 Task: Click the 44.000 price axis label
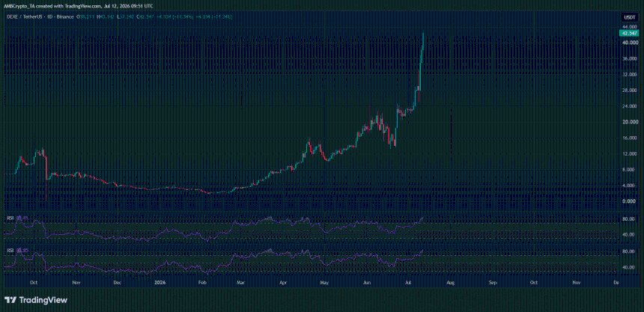(x=628, y=27)
